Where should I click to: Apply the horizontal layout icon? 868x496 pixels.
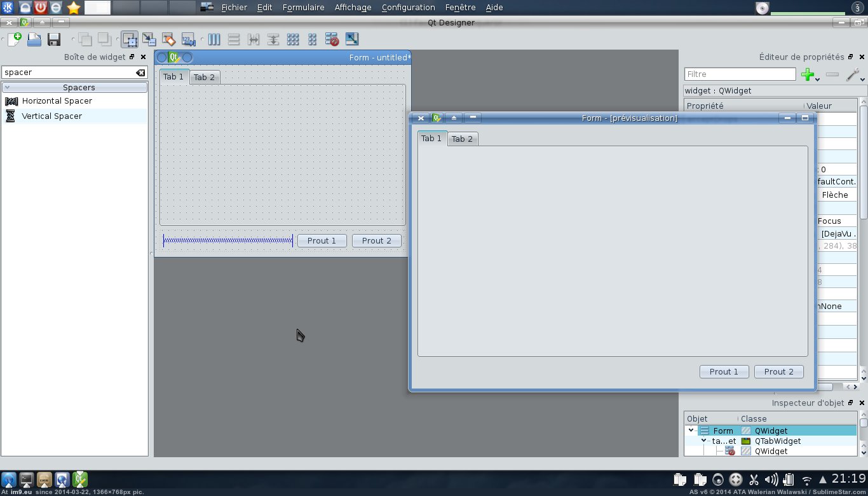click(214, 39)
